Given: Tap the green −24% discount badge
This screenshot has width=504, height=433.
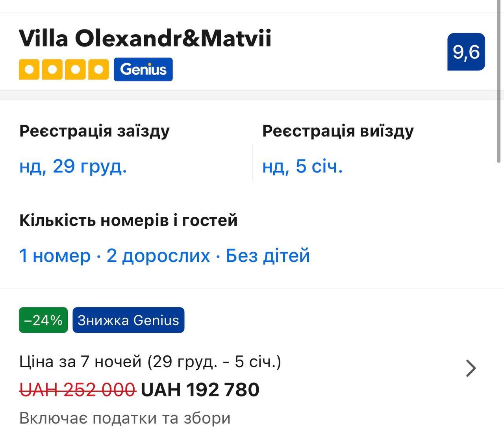Looking at the screenshot, I should (43, 320).
